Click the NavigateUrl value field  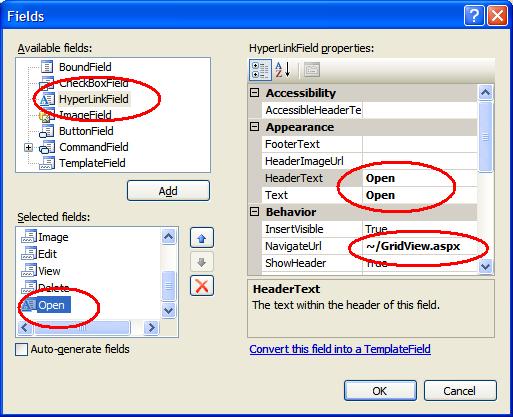point(420,246)
